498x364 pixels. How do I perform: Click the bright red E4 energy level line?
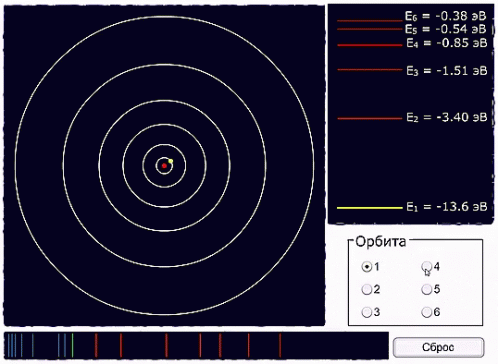tap(370, 45)
